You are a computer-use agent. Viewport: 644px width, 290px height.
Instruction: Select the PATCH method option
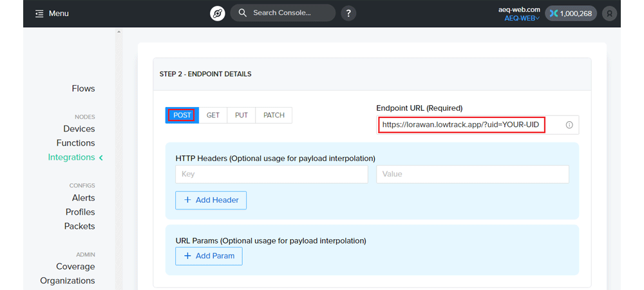[274, 115]
